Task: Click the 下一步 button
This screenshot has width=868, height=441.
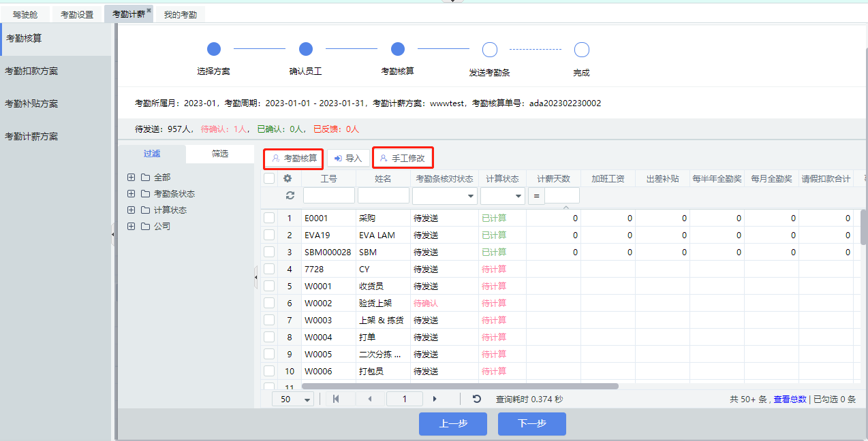Action: point(532,423)
